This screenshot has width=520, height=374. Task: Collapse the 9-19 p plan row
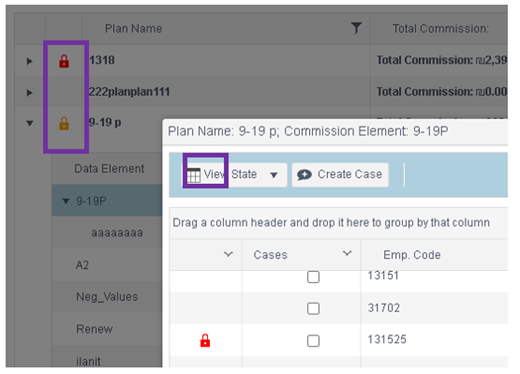click(x=30, y=123)
